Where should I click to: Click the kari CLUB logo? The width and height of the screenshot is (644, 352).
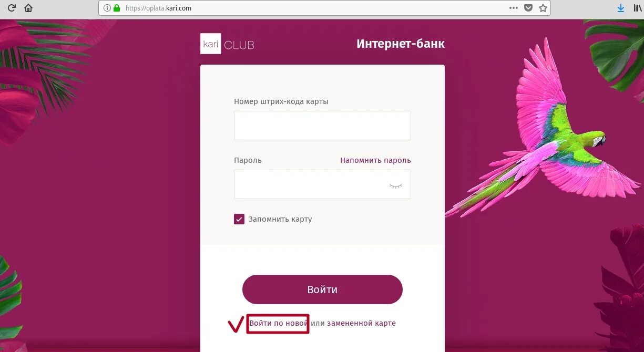[228, 44]
